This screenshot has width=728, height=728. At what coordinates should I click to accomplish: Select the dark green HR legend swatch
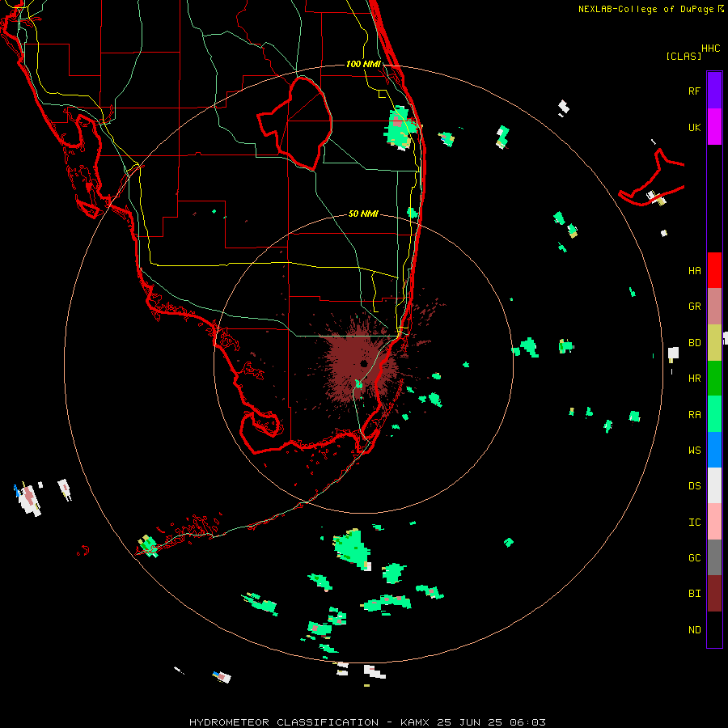point(714,379)
